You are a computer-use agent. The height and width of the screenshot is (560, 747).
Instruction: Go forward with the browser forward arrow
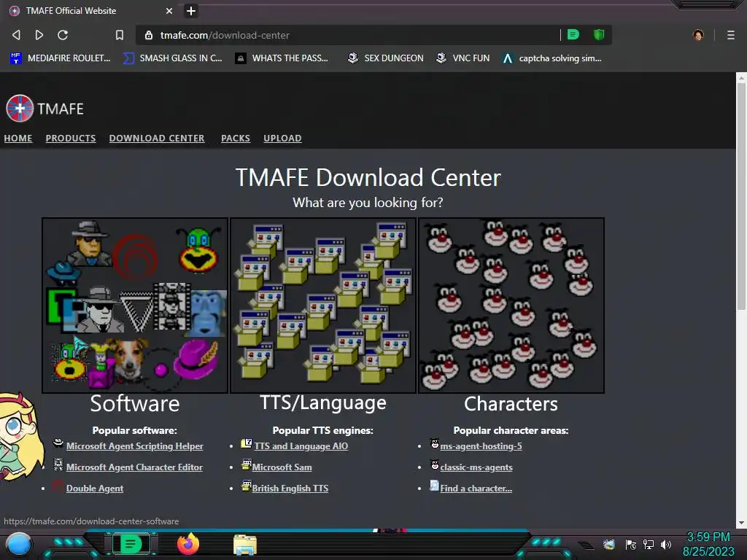point(39,35)
